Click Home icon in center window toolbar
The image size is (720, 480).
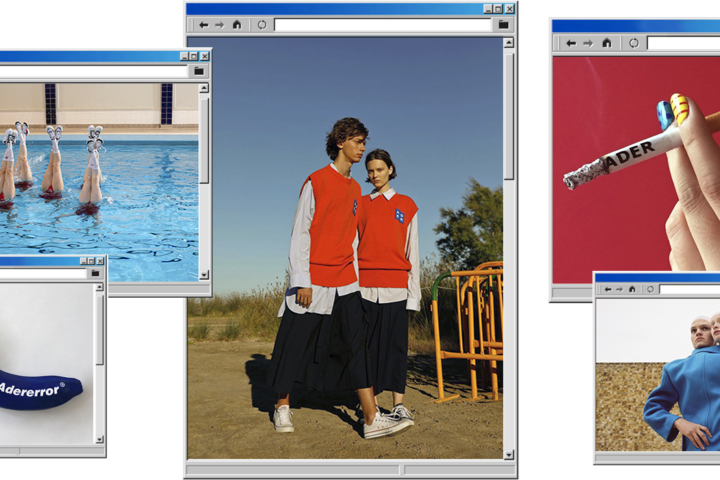[237, 24]
